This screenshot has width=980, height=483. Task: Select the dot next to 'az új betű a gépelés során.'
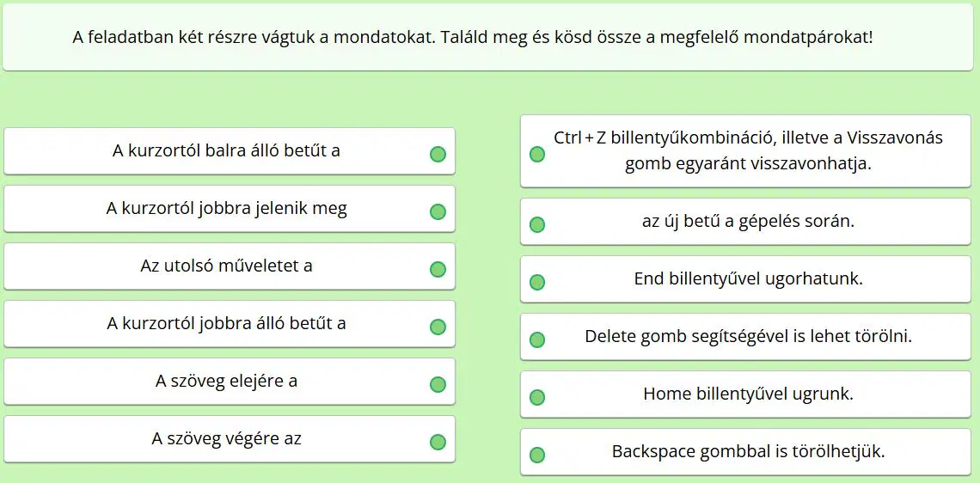pos(537,225)
